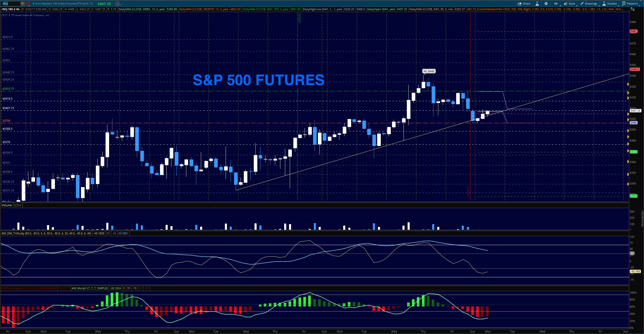This screenshot has height=334, width=644.
Task: Click the 5407.25 current price axis tag
Action: pos(635,111)
